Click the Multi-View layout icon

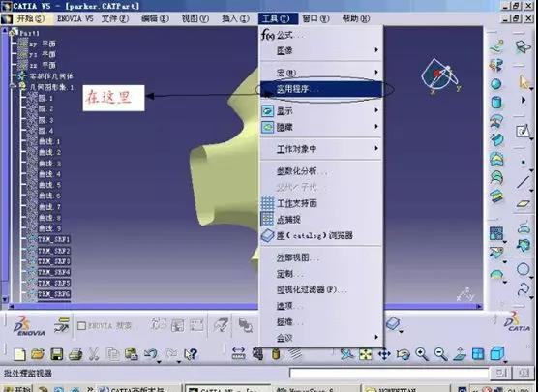click(x=478, y=353)
